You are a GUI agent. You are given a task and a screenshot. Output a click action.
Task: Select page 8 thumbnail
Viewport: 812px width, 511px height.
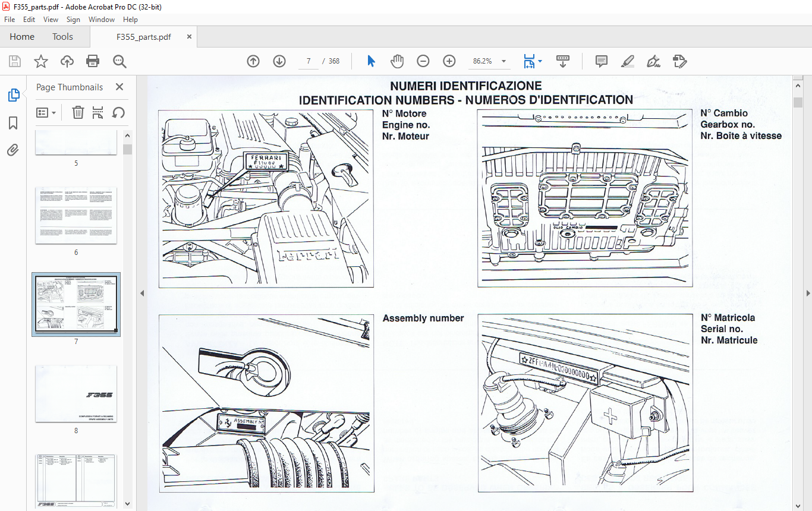point(76,393)
